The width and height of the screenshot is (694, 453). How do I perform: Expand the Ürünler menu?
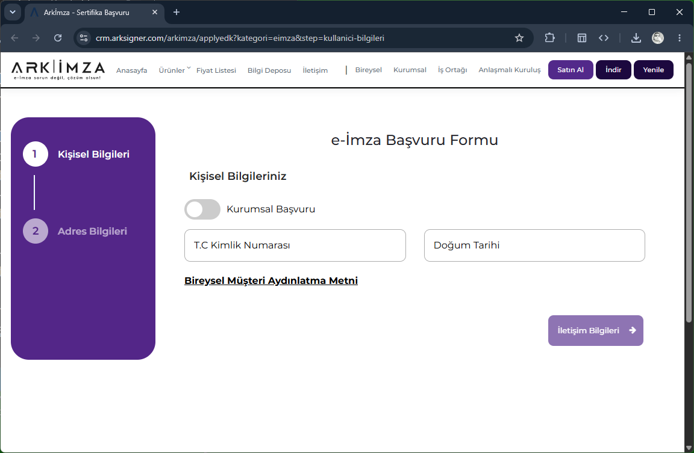pos(174,70)
